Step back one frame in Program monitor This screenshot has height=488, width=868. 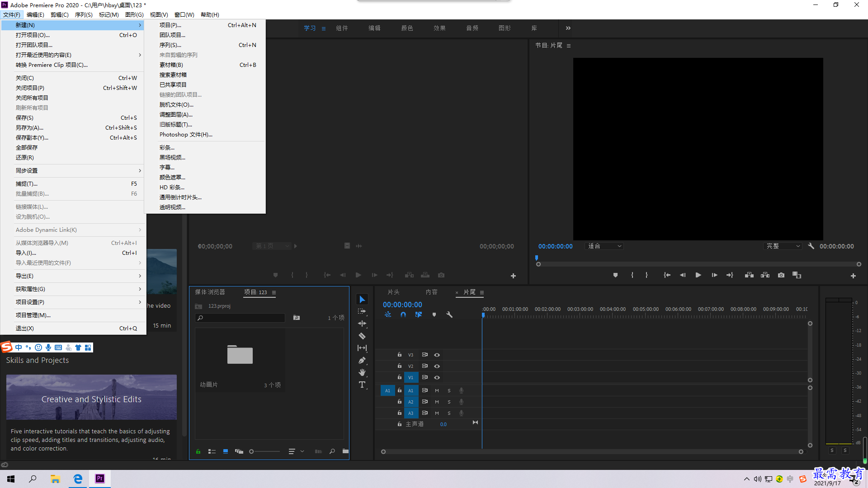tap(683, 275)
